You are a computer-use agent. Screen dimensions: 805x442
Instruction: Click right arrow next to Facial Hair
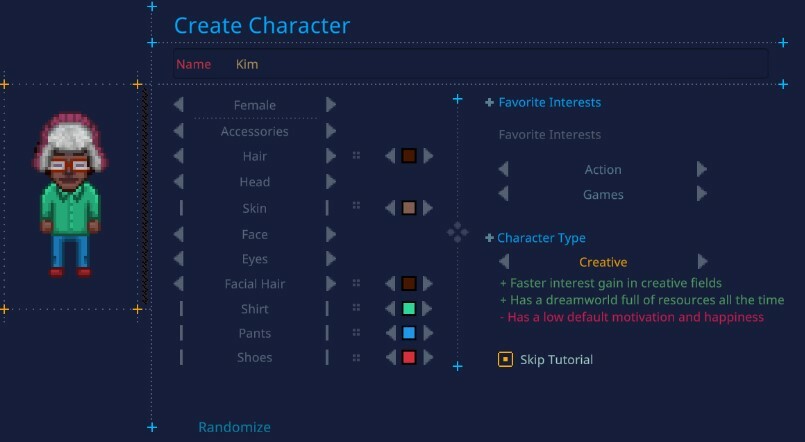point(331,283)
